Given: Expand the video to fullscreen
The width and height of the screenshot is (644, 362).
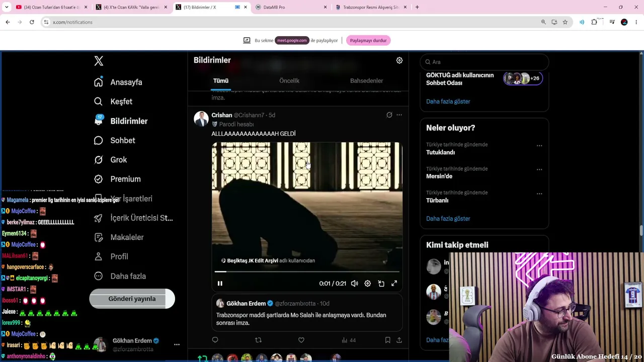Looking at the screenshot, I should tap(394, 284).
